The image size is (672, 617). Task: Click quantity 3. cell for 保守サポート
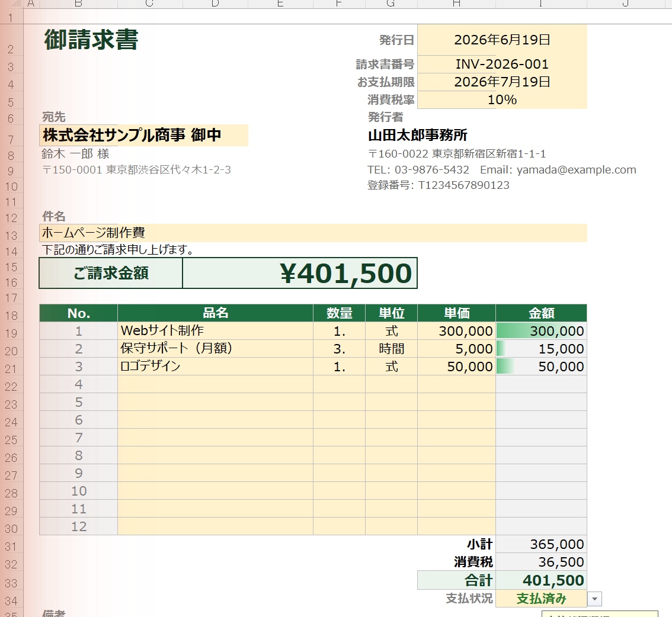(x=339, y=349)
